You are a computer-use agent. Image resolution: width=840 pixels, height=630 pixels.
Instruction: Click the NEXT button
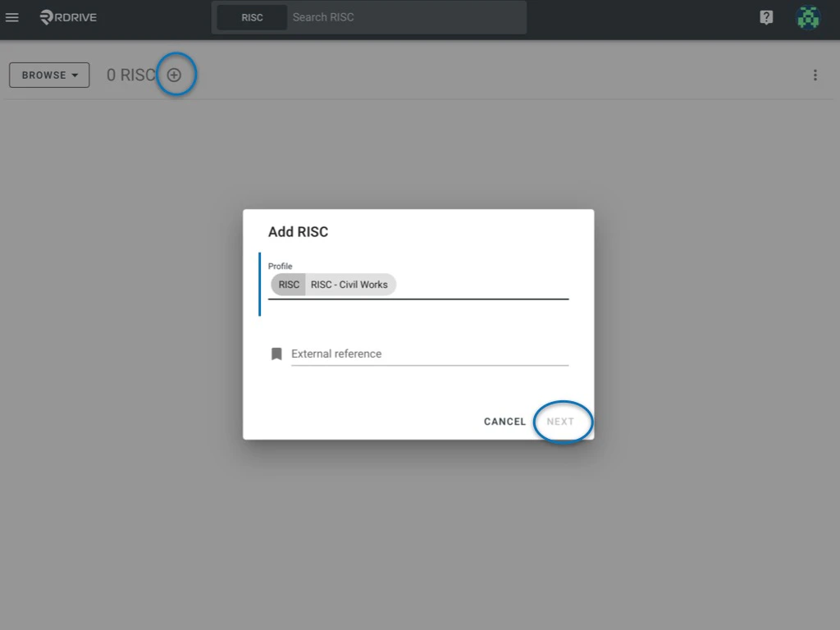pos(561,421)
